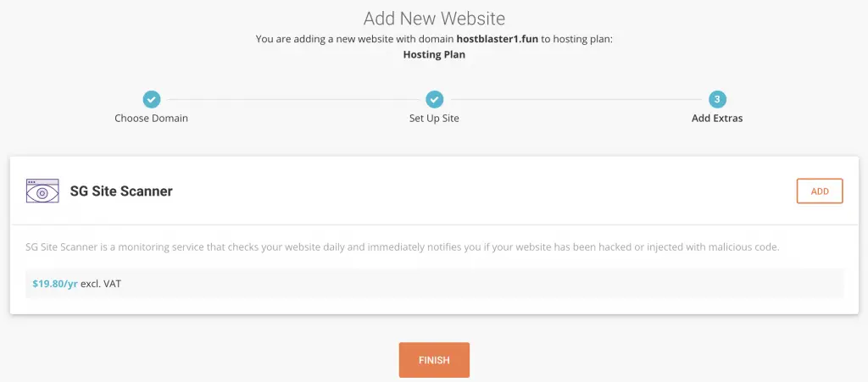The width and height of the screenshot is (868, 382).
Task: Click the excl. VAT text
Action: [x=101, y=284]
